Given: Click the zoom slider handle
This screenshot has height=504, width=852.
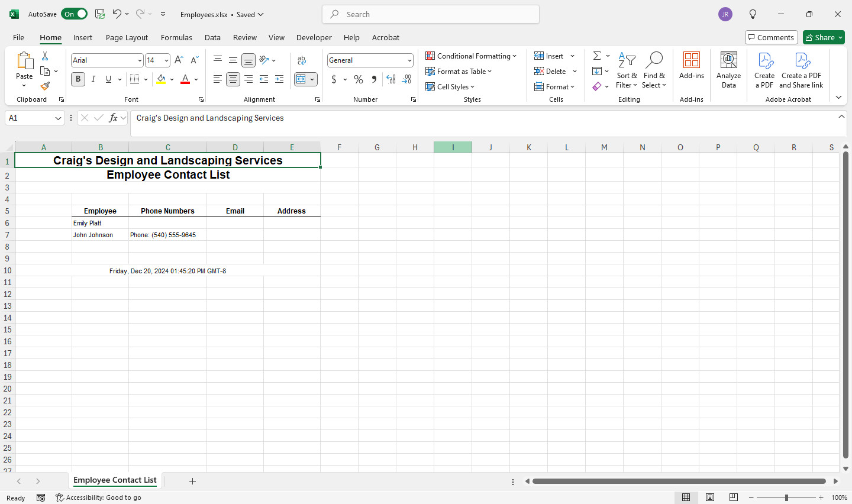Looking at the screenshot, I should (786, 497).
